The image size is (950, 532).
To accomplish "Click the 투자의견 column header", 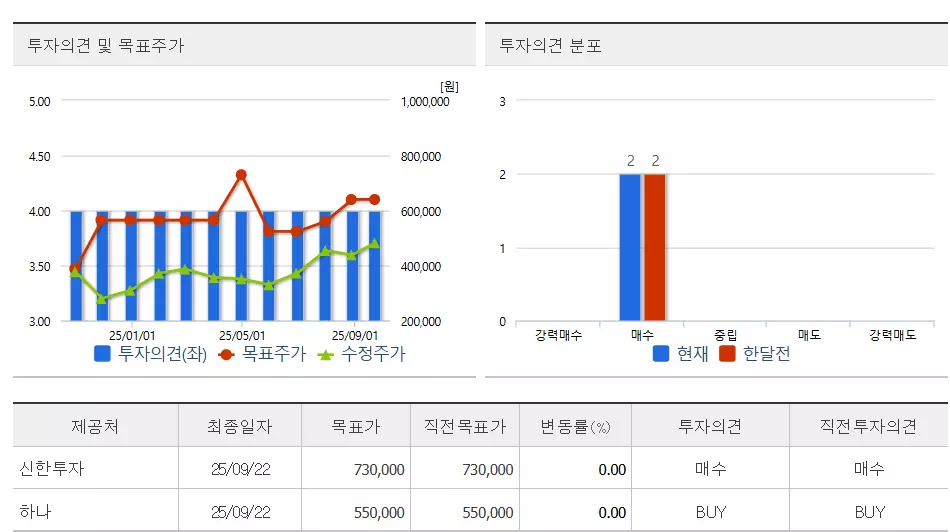I will point(710,427).
